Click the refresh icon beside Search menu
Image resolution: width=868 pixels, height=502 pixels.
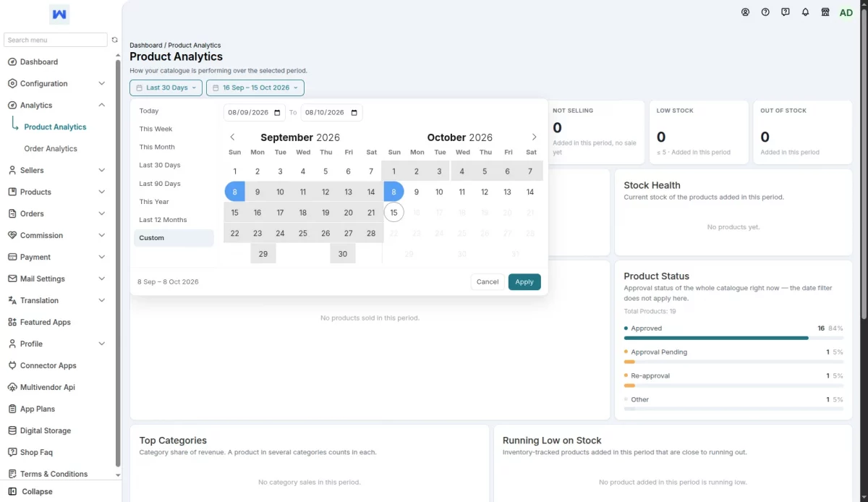click(114, 40)
